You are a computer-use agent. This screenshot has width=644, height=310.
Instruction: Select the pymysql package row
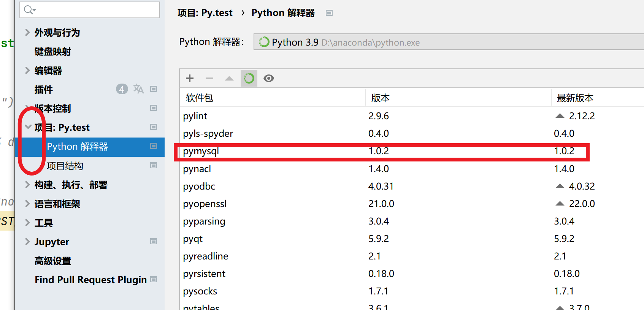pos(412,151)
